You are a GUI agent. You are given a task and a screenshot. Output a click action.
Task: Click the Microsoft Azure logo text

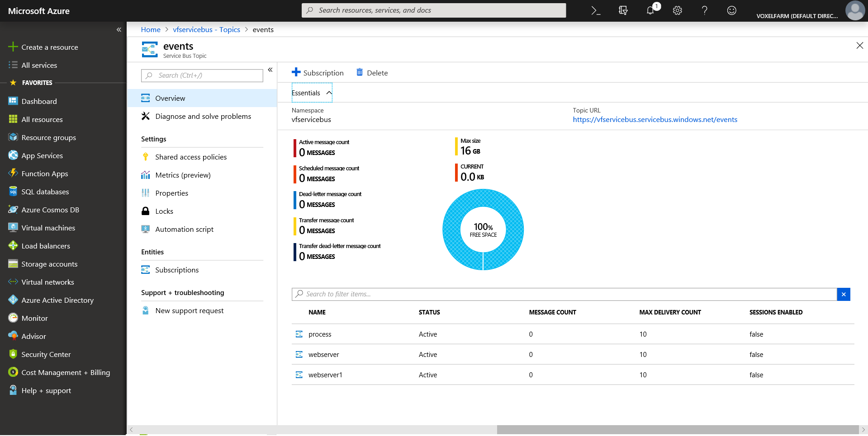(39, 11)
